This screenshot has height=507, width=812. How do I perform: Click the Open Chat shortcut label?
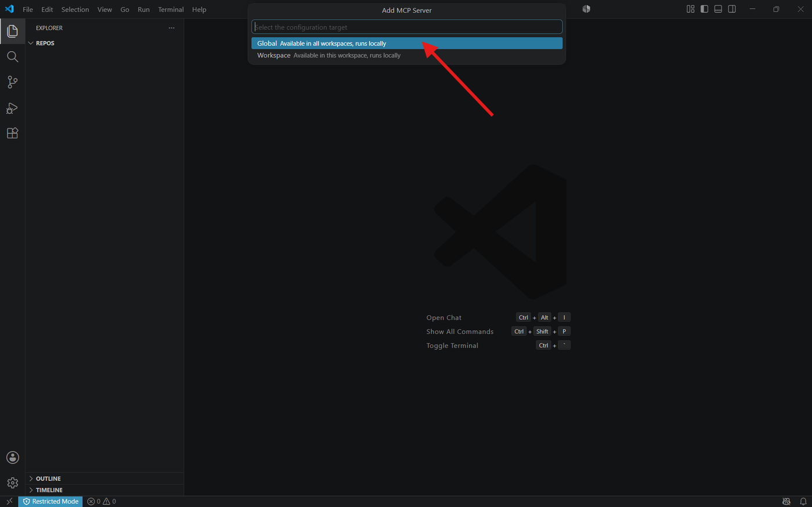[444, 317]
